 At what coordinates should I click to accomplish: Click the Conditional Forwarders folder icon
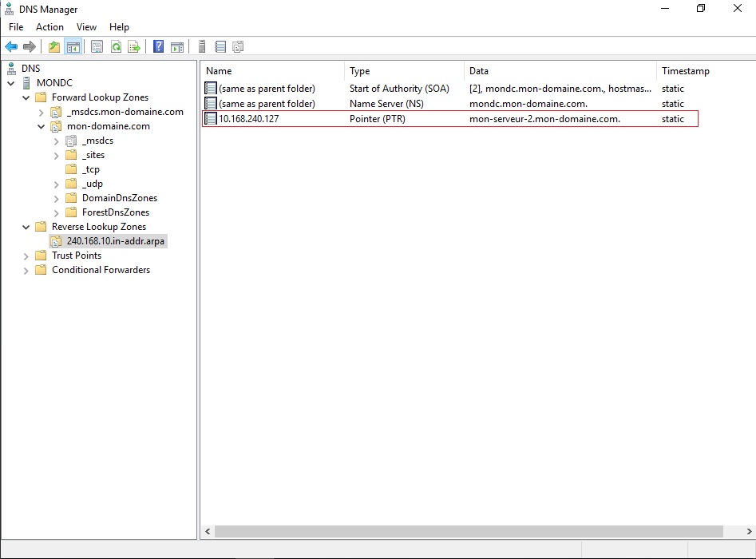point(42,270)
